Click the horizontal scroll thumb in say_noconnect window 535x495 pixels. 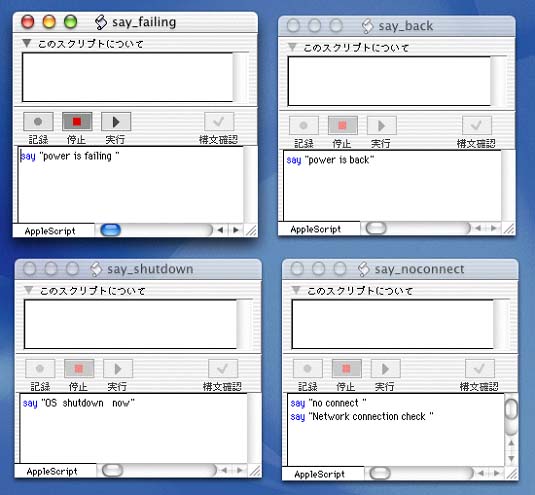[380, 473]
